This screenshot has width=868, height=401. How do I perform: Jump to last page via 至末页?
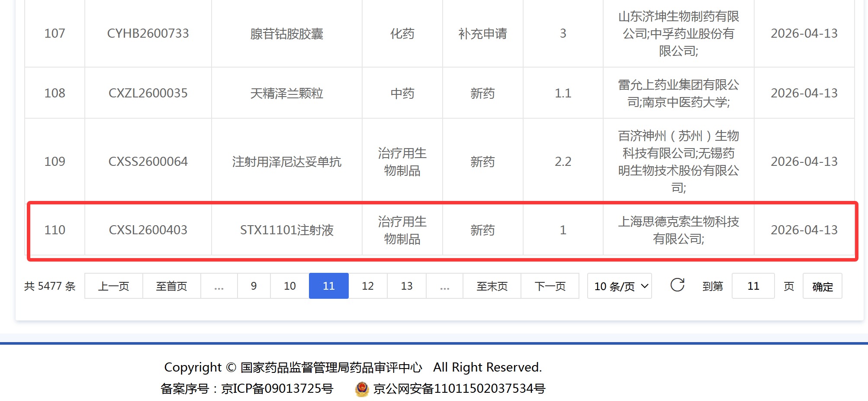tap(492, 286)
